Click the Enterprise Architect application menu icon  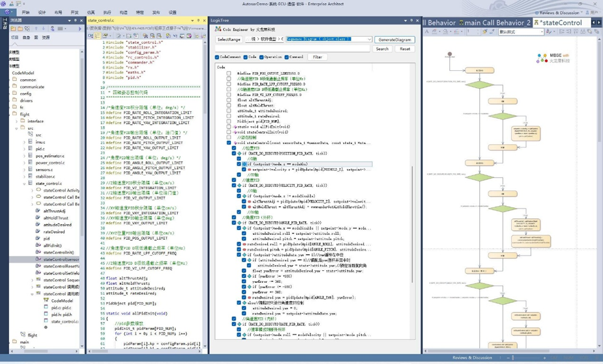(x=7, y=12)
